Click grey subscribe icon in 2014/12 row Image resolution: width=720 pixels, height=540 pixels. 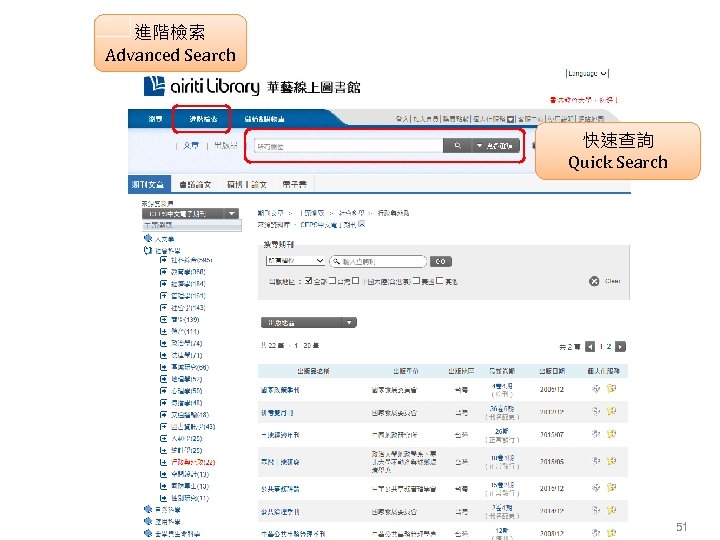click(x=596, y=510)
